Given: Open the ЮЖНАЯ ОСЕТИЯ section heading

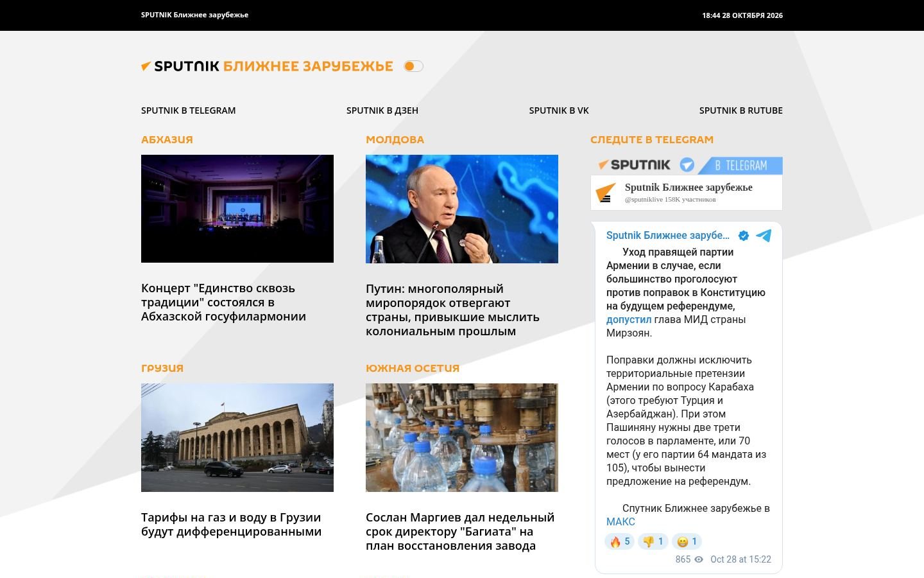Looking at the screenshot, I should click(x=413, y=369).
